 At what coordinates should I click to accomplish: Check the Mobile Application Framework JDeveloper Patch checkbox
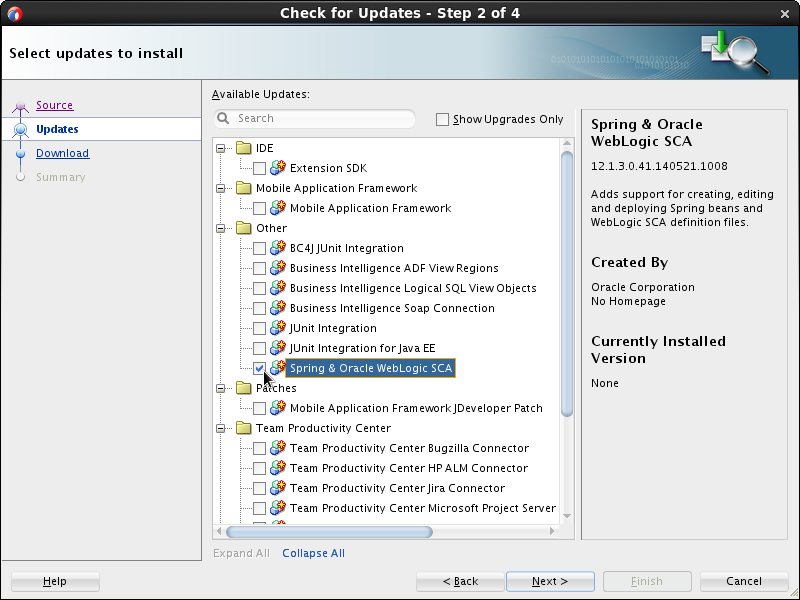click(x=259, y=408)
